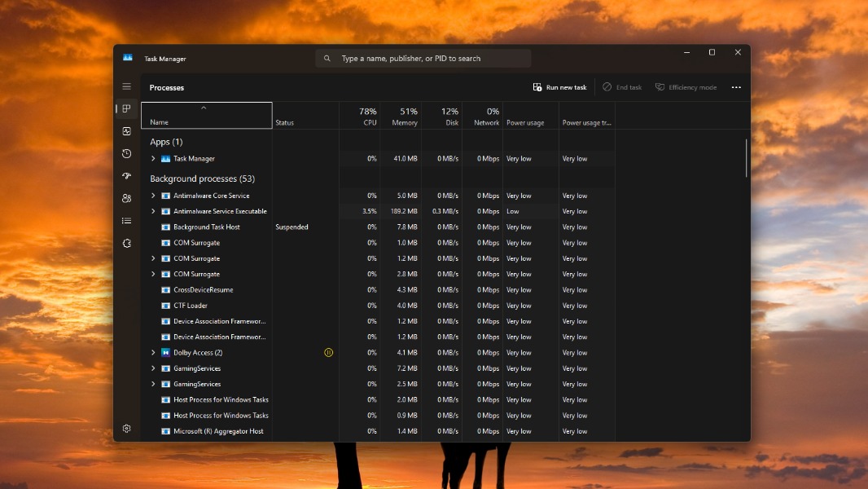Open the Services page in sidebar

tap(126, 243)
